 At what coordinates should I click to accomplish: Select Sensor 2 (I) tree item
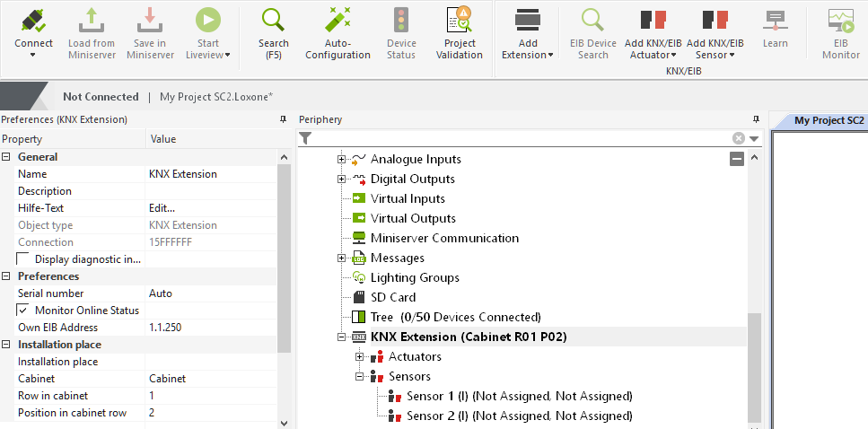(x=519, y=416)
